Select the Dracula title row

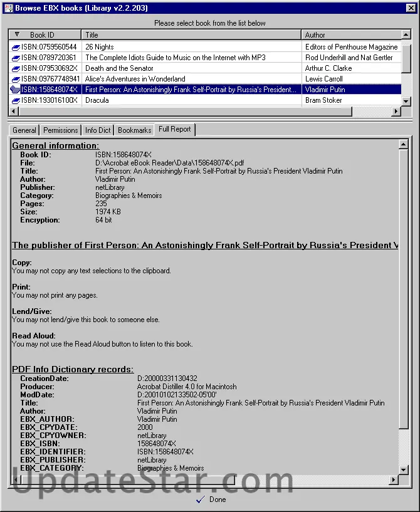click(x=97, y=100)
